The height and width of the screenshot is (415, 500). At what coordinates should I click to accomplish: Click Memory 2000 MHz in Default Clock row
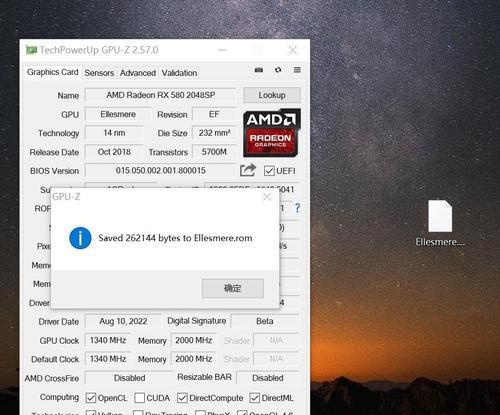coord(194,359)
